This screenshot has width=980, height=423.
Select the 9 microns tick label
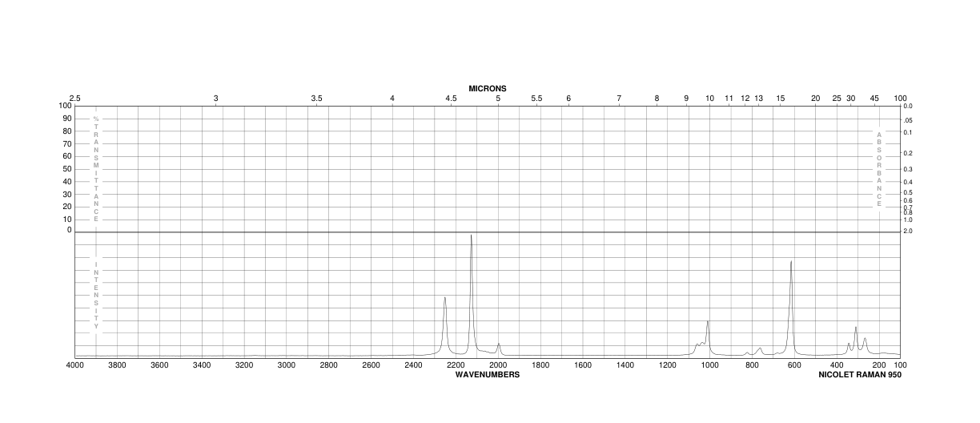(x=686, y=99)
